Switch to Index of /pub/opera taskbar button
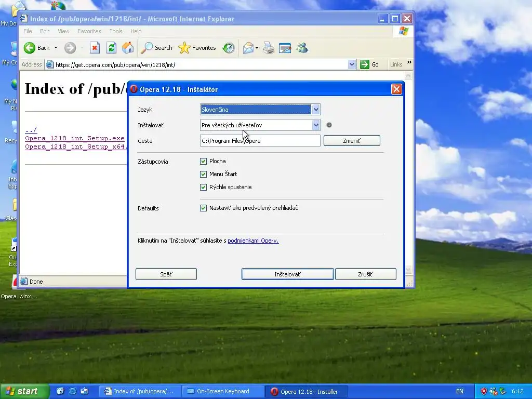 tap(140, 391)
